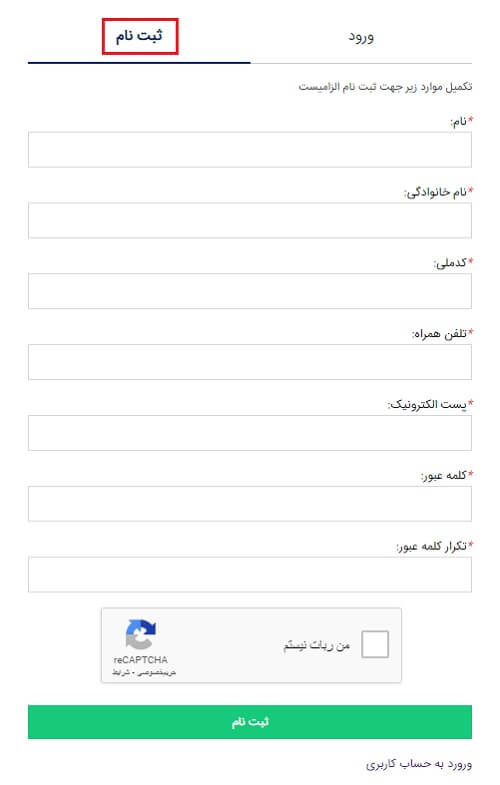Select the کدملی national code field
Viewport: 500px width, 785px height.
250,291
